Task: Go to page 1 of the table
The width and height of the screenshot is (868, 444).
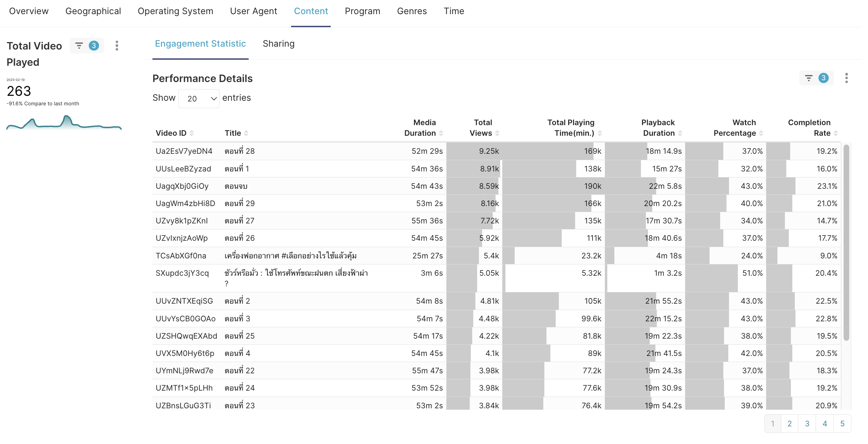Action: click(773, 424)
